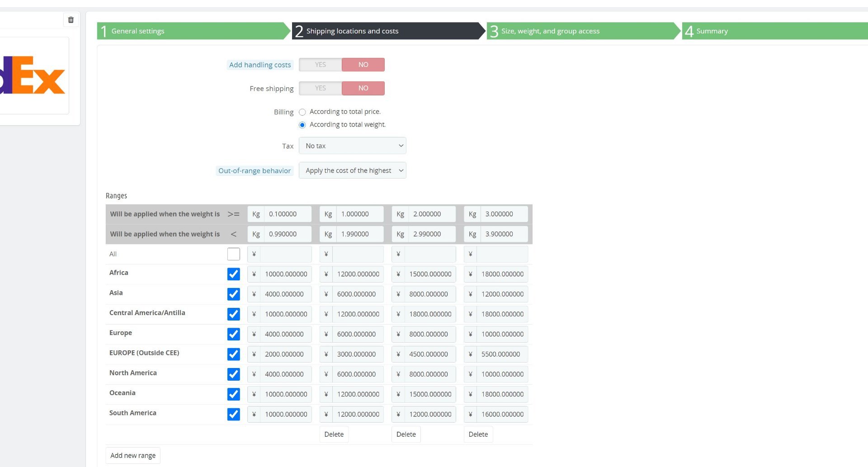This screenshot has width=868, height=467.
Task: Click the Add handling costs help label
Action: [x=260, y=65]
